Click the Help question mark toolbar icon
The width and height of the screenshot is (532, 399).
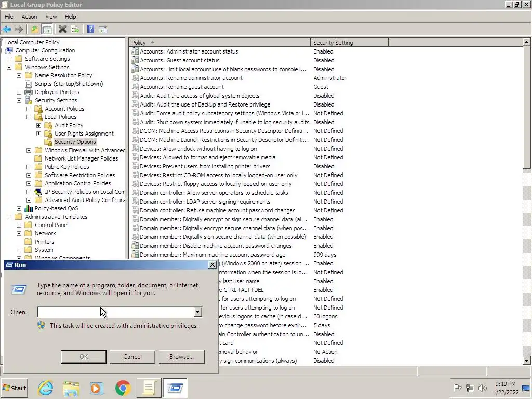[x=90, y=30]
